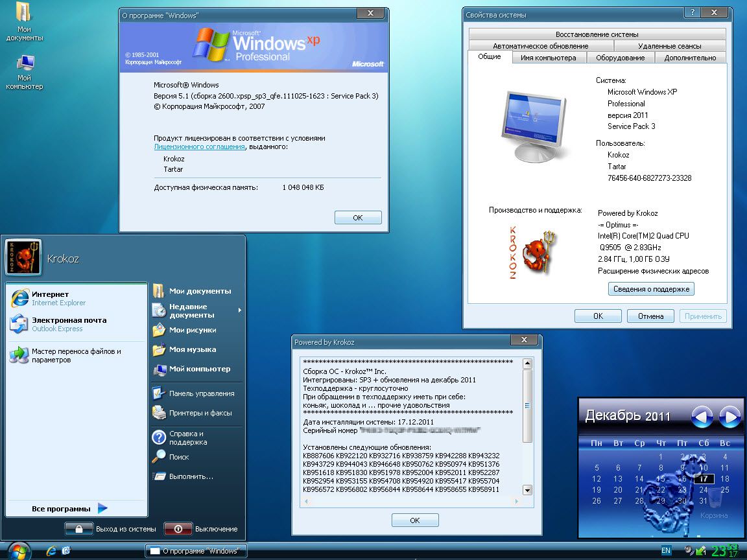This screenshot has height=560, width=747.
Task: Go to previous month in calendar
Action: (x=702, y=417)
